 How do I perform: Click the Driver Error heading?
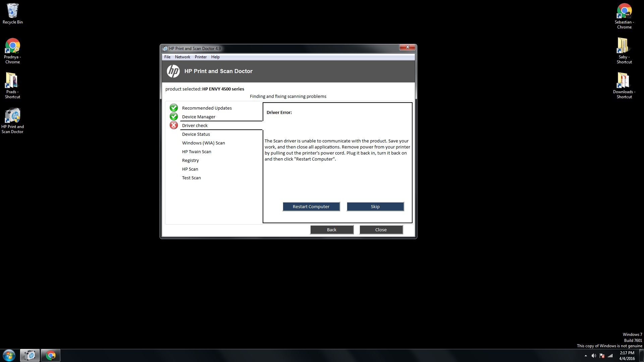279,112
